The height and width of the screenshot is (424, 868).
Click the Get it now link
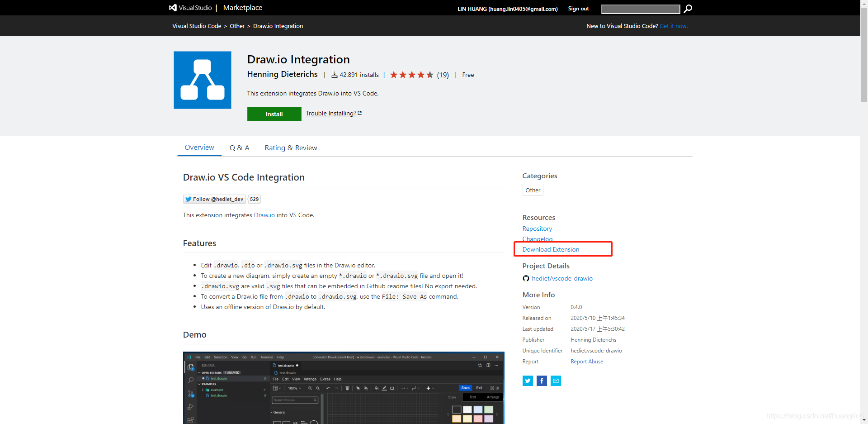tap(674, 26)
